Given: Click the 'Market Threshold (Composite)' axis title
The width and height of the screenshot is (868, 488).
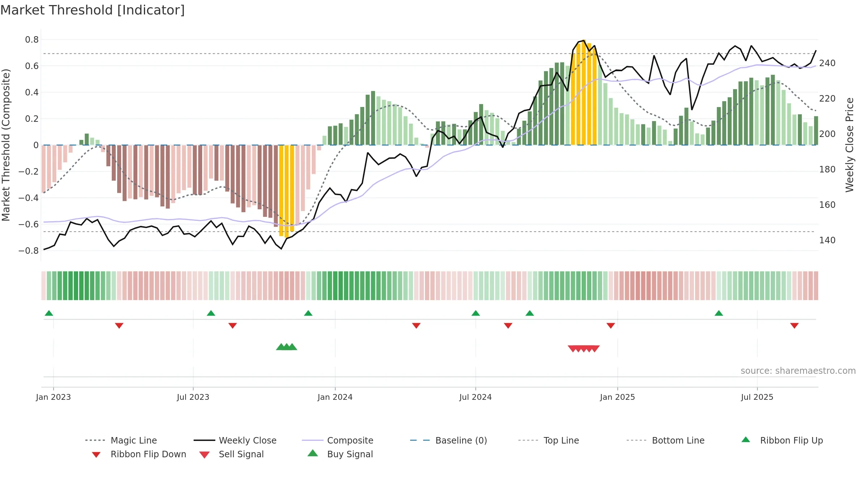Looking at the screenshot, I should click(6, 145).
